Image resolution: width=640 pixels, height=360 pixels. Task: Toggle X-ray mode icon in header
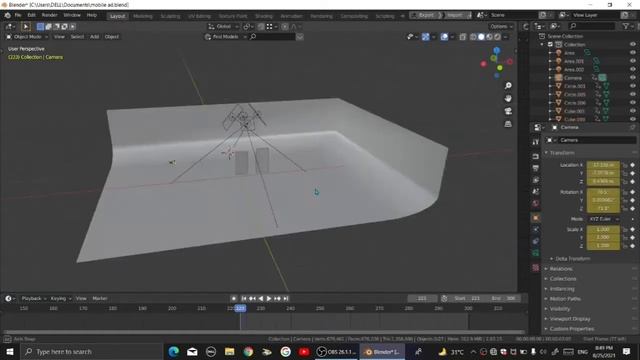click(462, 37)
